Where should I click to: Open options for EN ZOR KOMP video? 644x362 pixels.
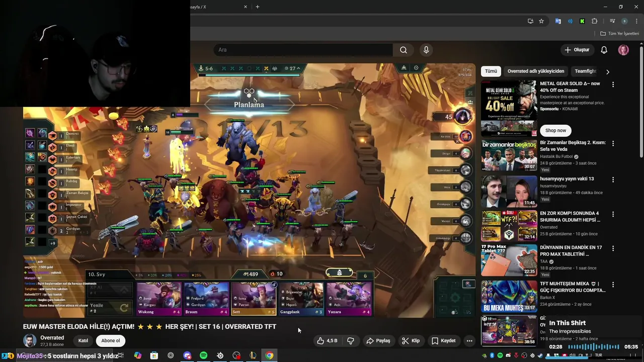(613, 214)
